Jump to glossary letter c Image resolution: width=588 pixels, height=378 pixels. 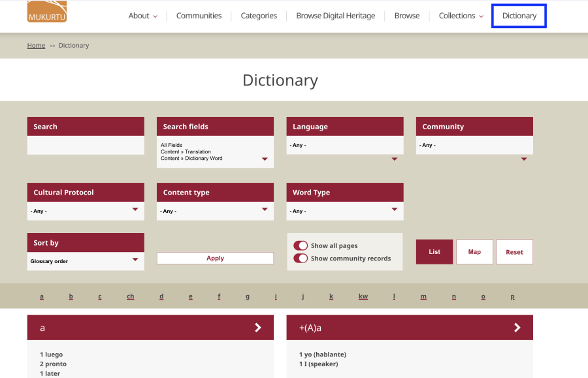[x=100, y=296]
